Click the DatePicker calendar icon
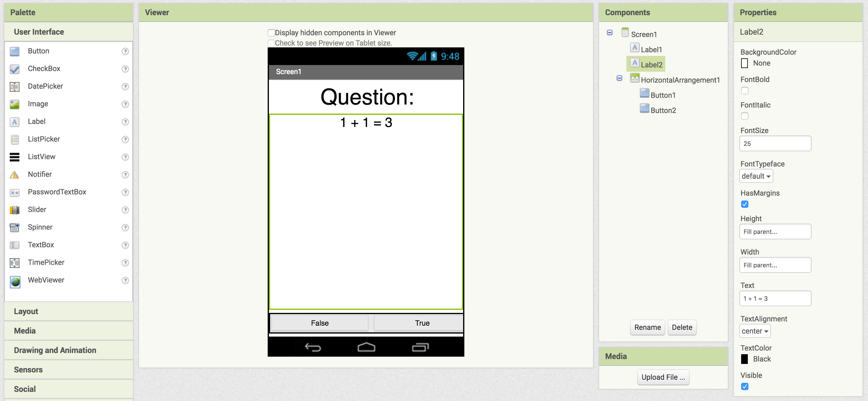Viewport: 868px width, 401px height. [x=15, y=87]
